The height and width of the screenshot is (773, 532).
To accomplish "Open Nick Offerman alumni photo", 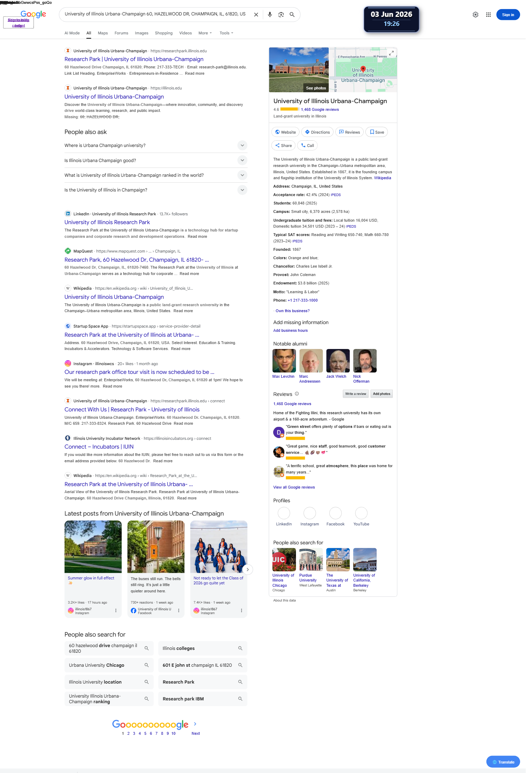I will coord(365,361).
